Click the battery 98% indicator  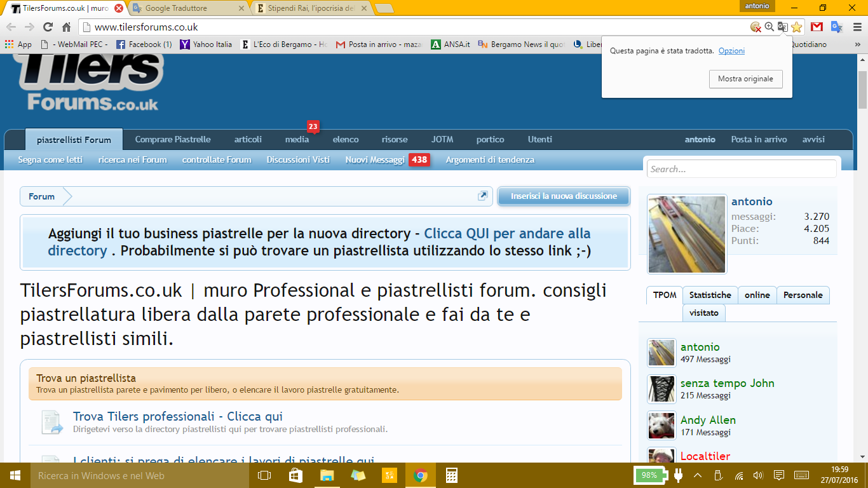651,475
